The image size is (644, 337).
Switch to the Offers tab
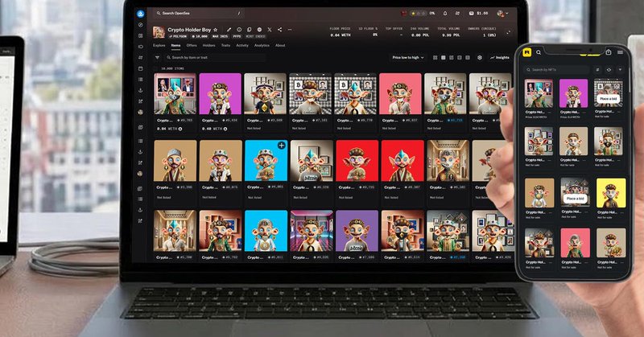pos(192,45)
